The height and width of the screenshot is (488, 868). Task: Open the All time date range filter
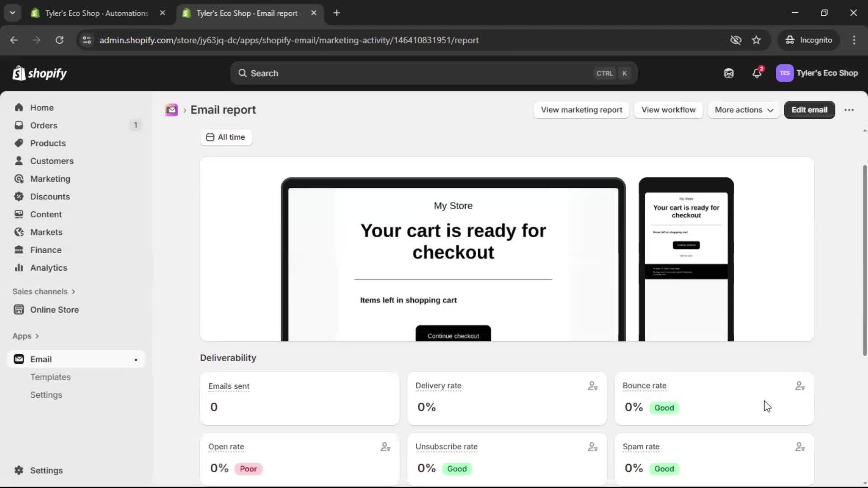pyautogui.click(x=226, y=137)
